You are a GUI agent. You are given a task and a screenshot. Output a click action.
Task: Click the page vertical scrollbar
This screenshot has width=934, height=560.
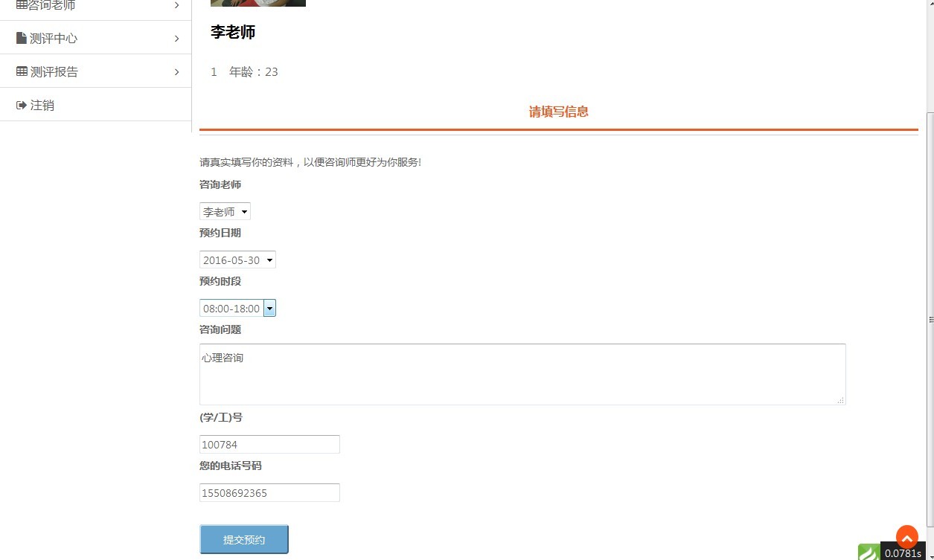[x=930, y=318]
